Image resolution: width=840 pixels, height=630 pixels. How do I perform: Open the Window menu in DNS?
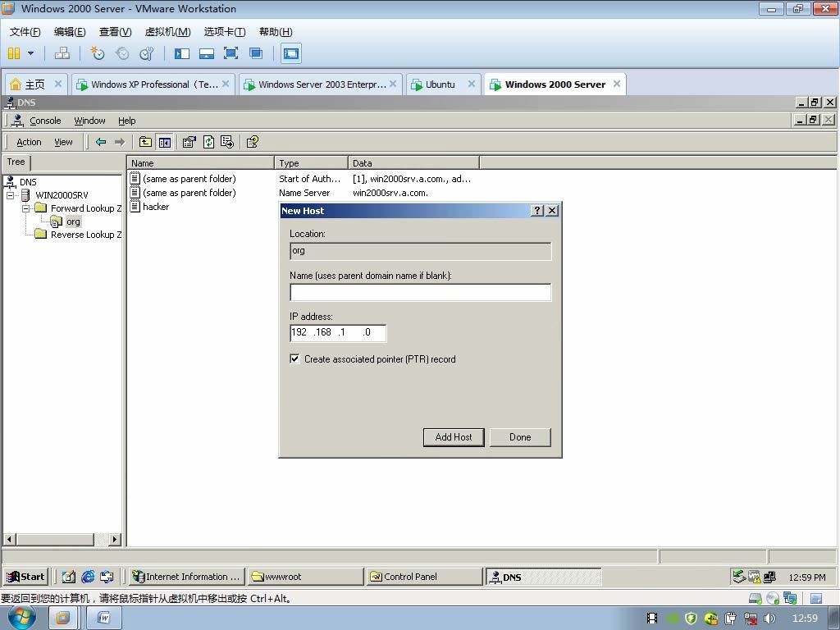pos(89,121)
